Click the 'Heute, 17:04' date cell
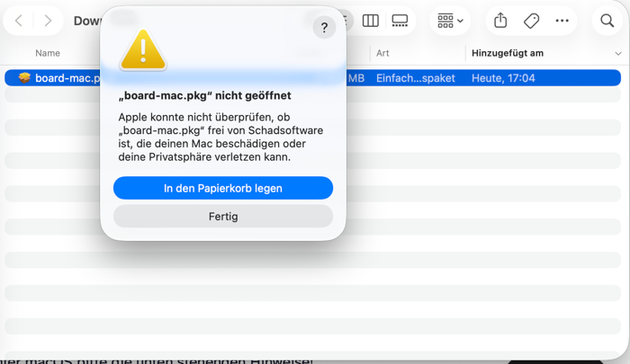The width and height of the screenshot is (630, 364). (x=503, y=78)
